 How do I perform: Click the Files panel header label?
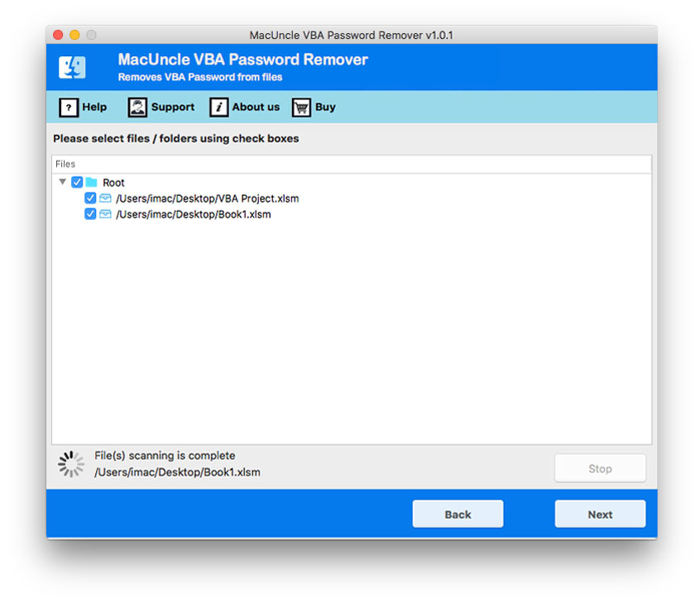coord(65,164)
